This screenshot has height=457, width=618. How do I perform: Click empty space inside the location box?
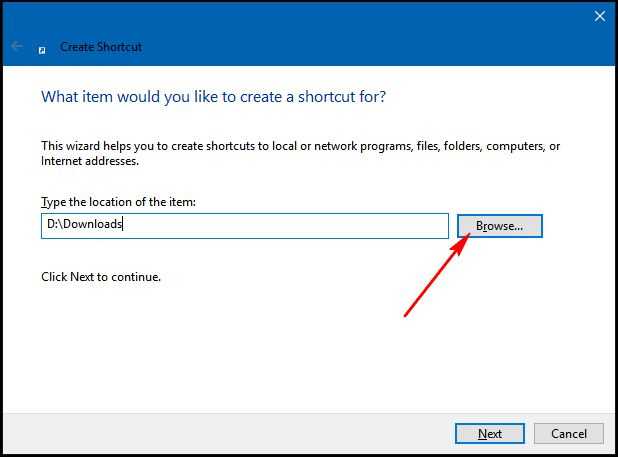click(x=284, y=226)
